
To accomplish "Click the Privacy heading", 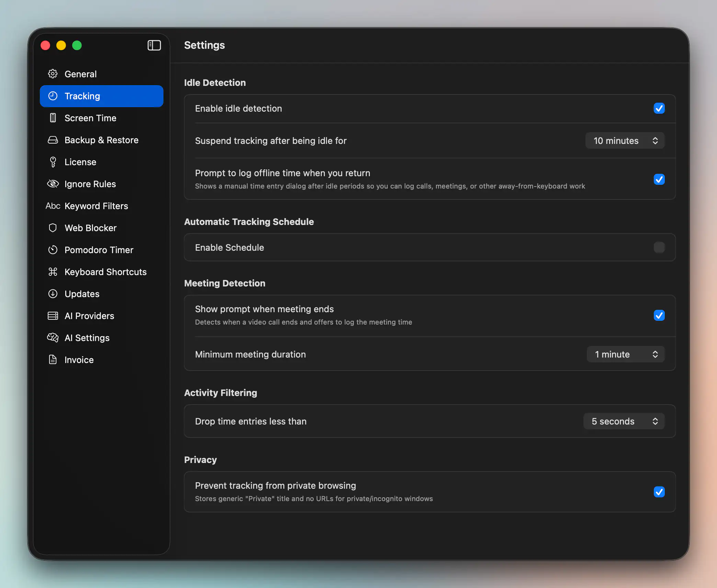I will (200, 460).
